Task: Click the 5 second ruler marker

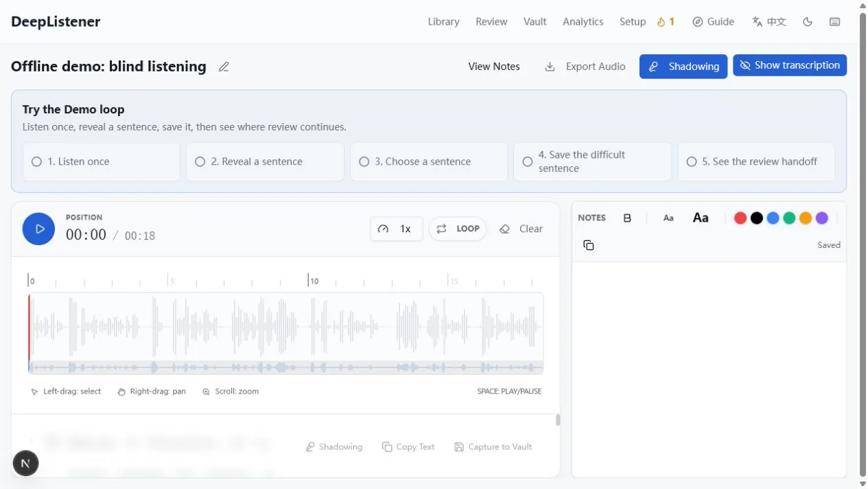Action: pyautogui.click(x=172, y=280)
